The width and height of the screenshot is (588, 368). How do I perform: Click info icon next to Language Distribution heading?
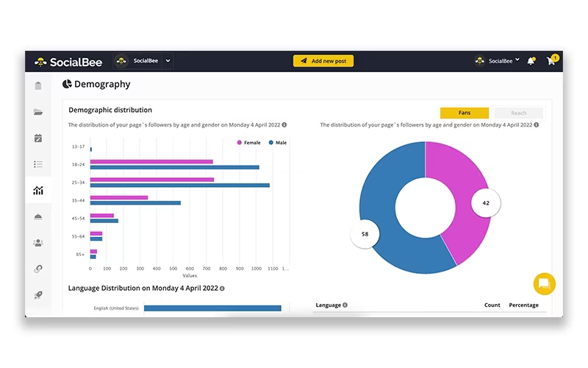tap(222, 289)
